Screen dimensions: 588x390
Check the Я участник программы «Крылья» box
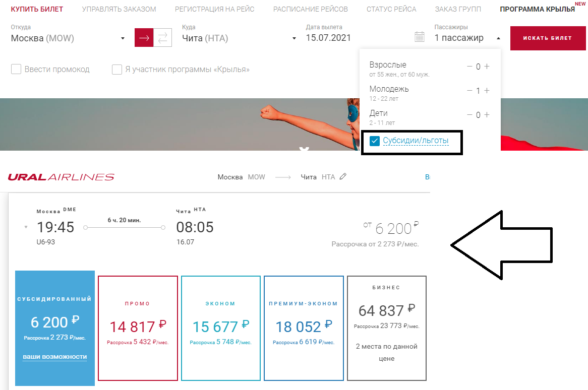click(x=117, y=70)
